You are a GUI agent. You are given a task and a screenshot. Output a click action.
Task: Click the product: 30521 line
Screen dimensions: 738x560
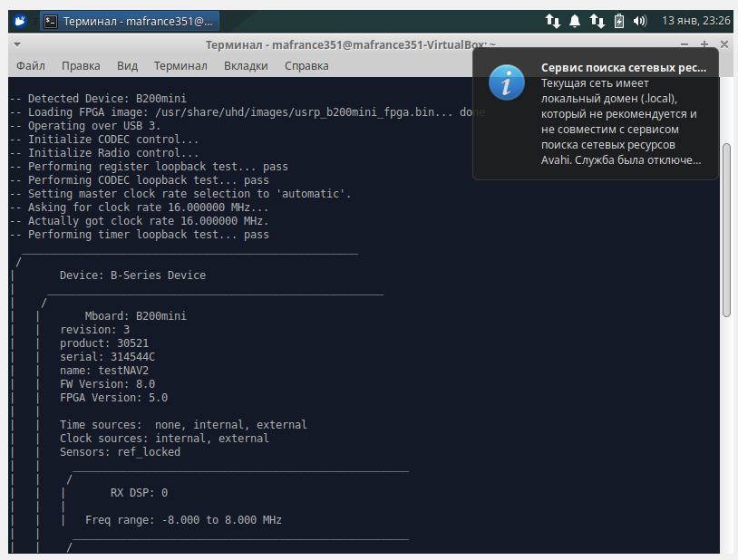(104, 343)
